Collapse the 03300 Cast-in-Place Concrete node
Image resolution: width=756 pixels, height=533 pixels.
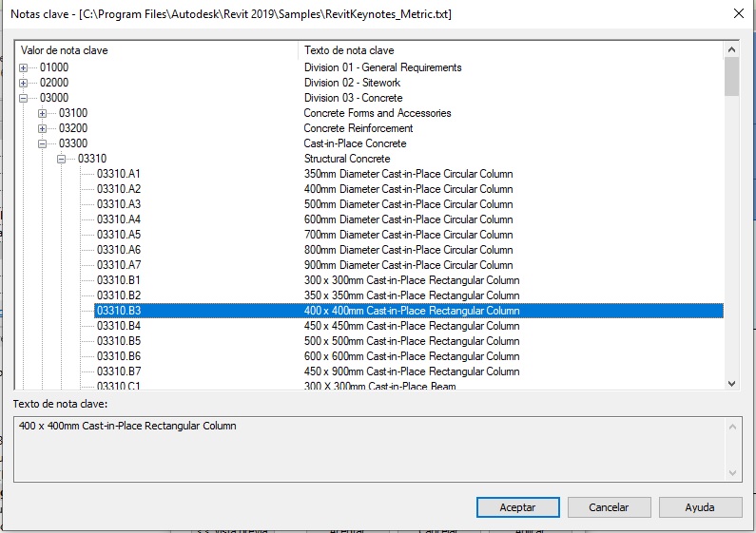(x=43, y=143)
